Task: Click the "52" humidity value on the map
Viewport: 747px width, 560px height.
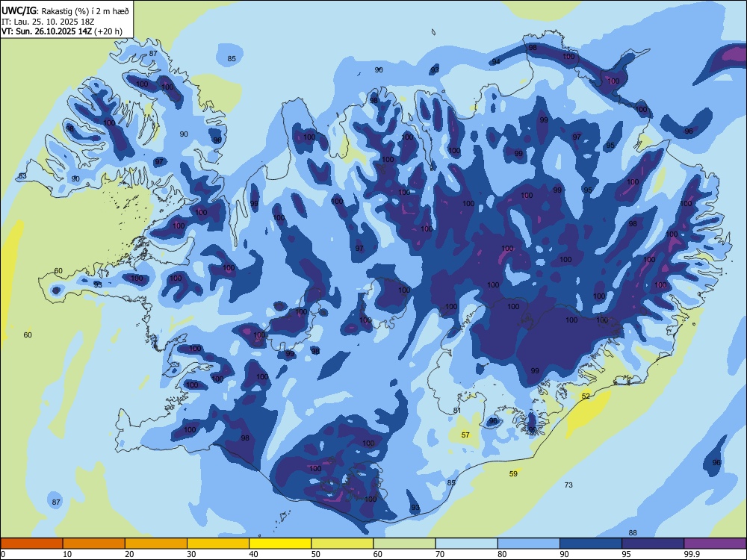Action: [x=586, y=396]
